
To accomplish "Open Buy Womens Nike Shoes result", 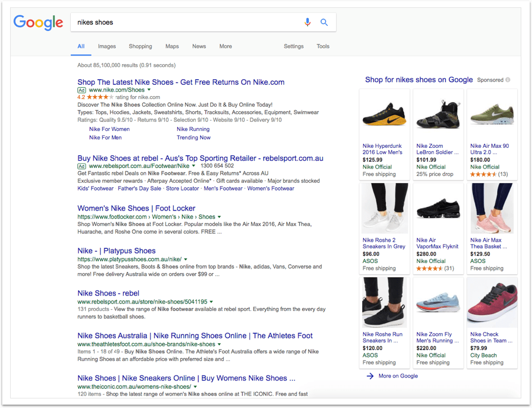I will [x=186, y=378].
